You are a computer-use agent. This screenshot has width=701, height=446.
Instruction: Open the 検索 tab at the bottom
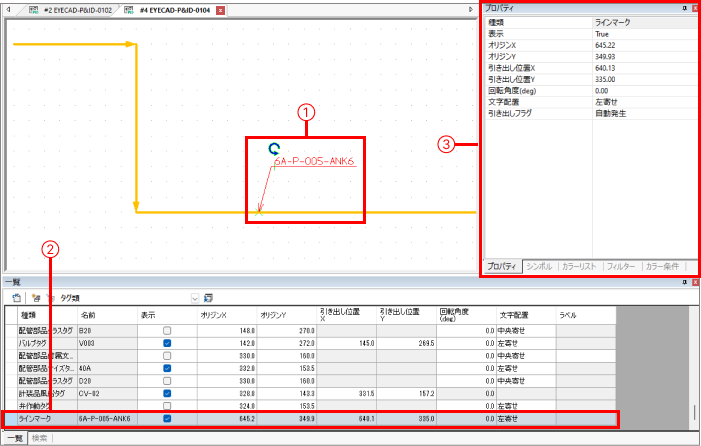tap(40, 438)
